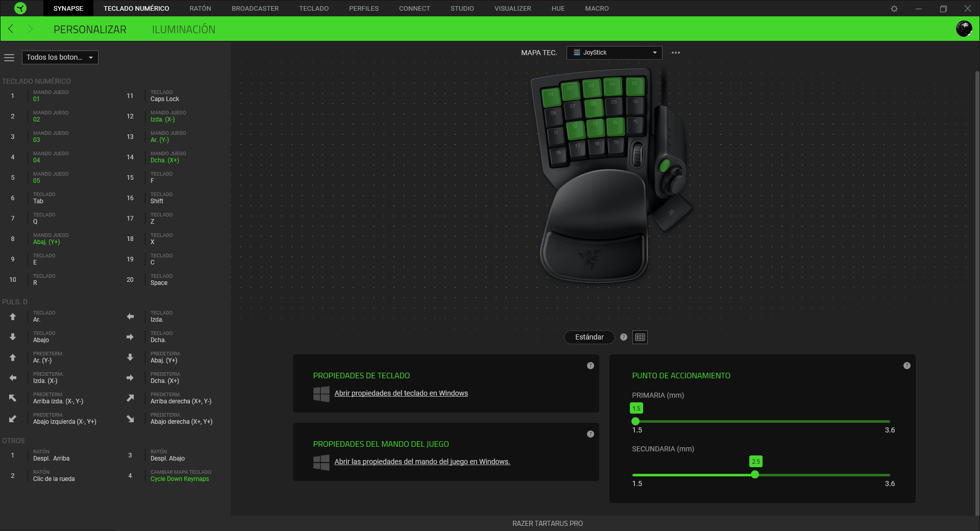Open help for Punto de Accionamiento
This screenshot has height=531, width=980.
[x=907, y=366]
